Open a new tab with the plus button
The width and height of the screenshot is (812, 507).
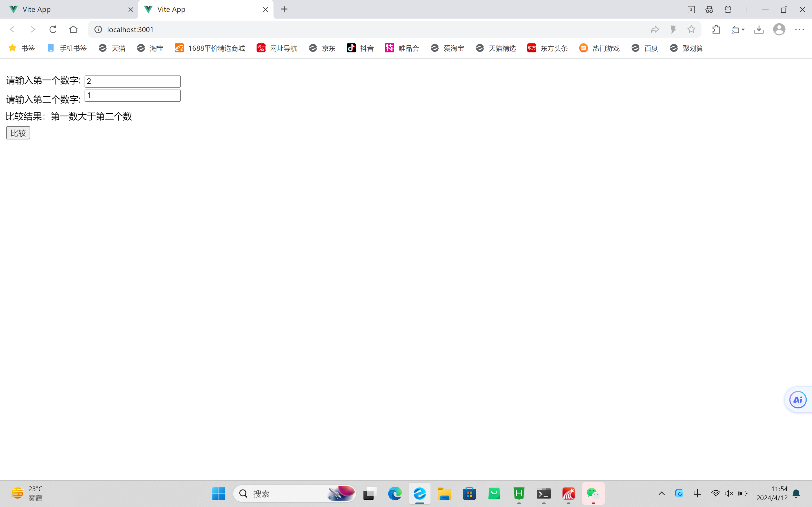284,9
